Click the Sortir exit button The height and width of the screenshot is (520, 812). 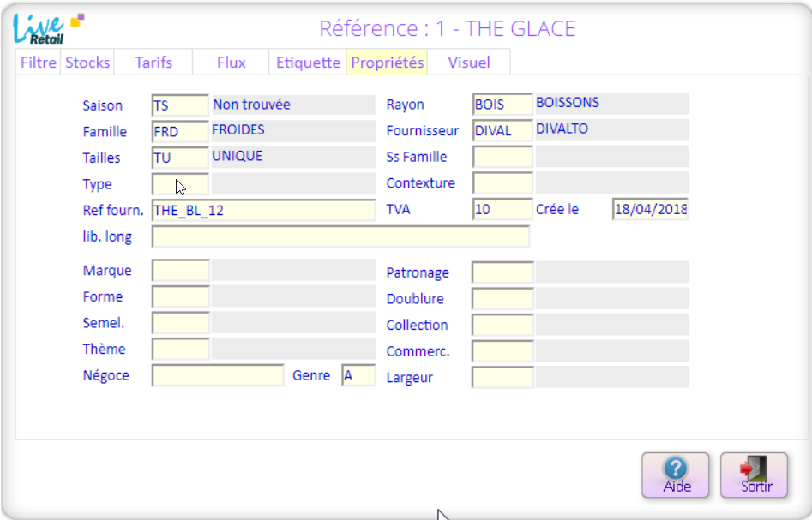pyautogui.click(x=754, y=475)
